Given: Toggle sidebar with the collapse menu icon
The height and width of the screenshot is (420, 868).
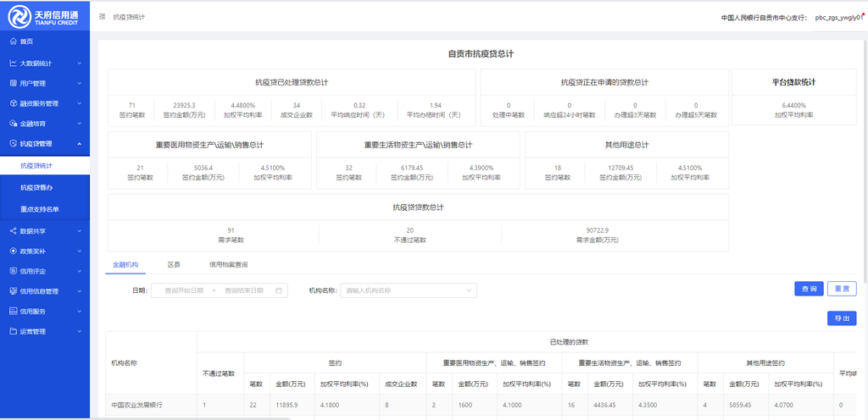Looking at the screenshot, I should pyautogui.click(x=103, y=16).
